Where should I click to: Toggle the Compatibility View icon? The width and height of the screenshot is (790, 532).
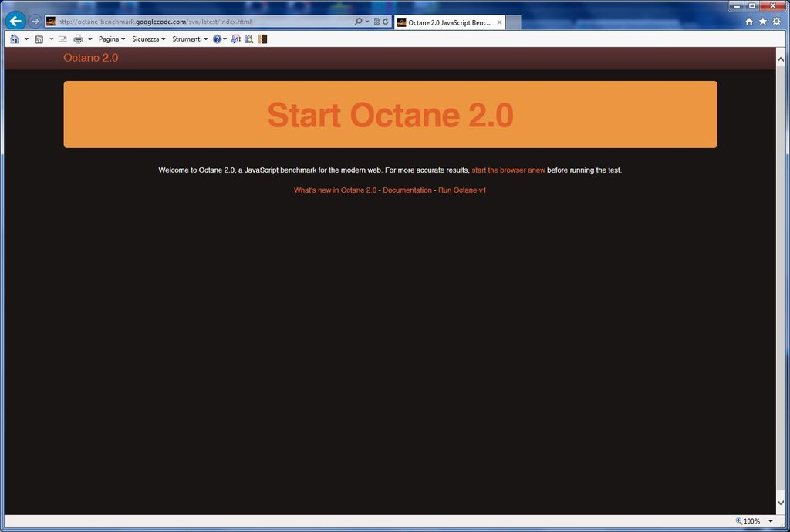(x=376, y=21)
